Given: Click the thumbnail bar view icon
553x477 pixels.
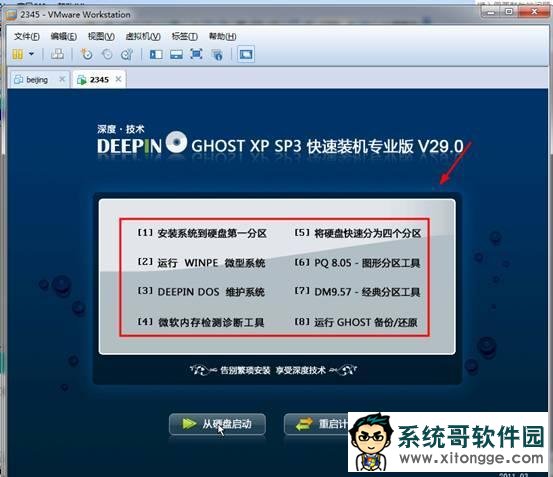Looking at the screenshot, I should point(176,54).
